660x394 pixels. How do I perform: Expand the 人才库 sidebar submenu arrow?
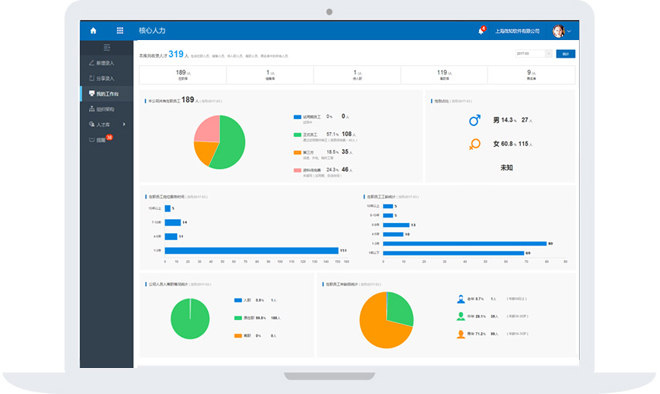[124, 124]
